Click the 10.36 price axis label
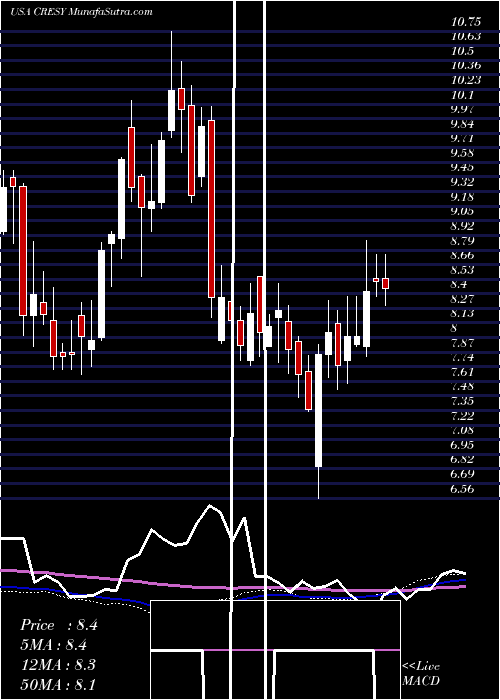The height and width of the screenshot is (700, 500). coord(466,66)
